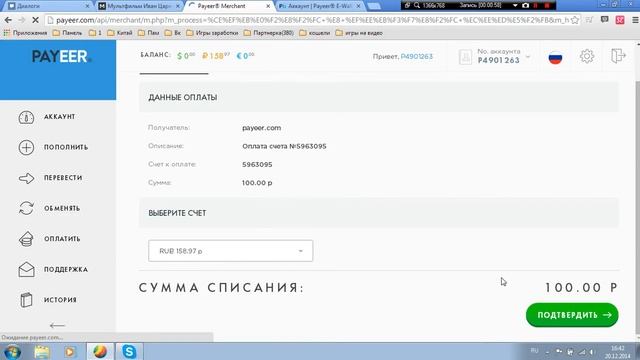Viewport: 640px width, 360px height.
Task: Open Chrome menu hamburger icon
Action: [x=635, y=20]
